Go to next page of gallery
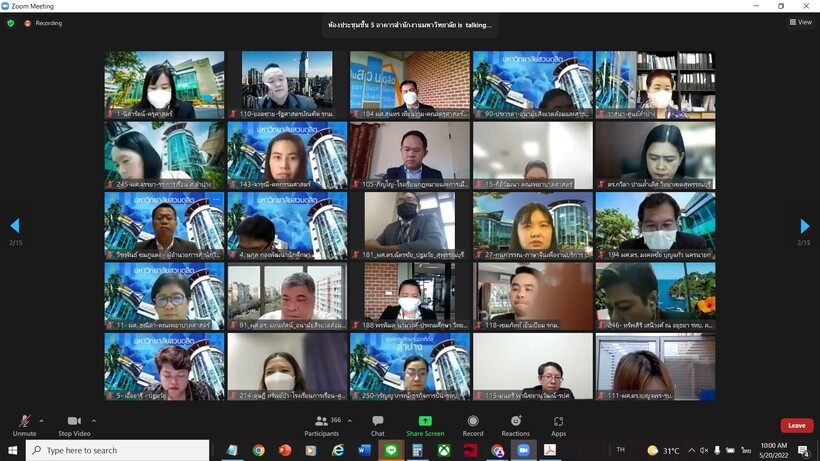Viewport: 820px width, 461px height. [x=804, y=227]
